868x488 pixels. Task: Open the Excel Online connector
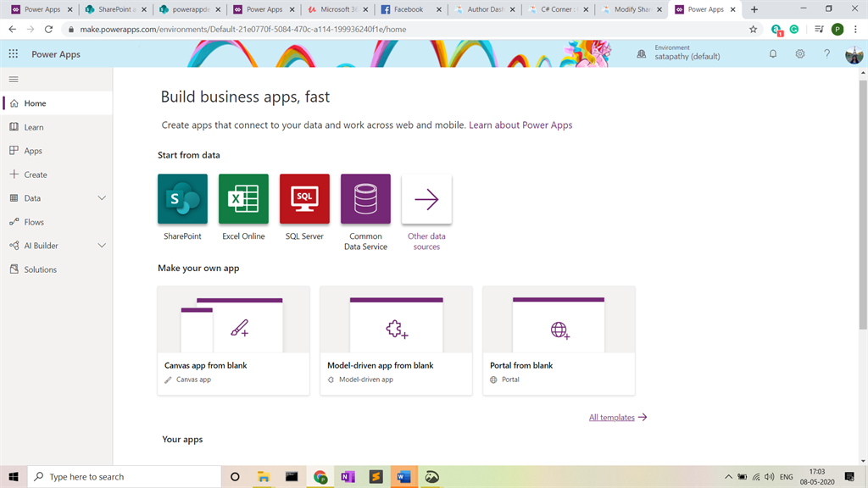tap(243, 198)
